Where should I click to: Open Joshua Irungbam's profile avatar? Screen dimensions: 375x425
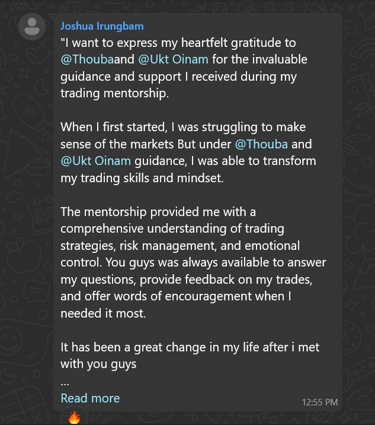point(32,27)
